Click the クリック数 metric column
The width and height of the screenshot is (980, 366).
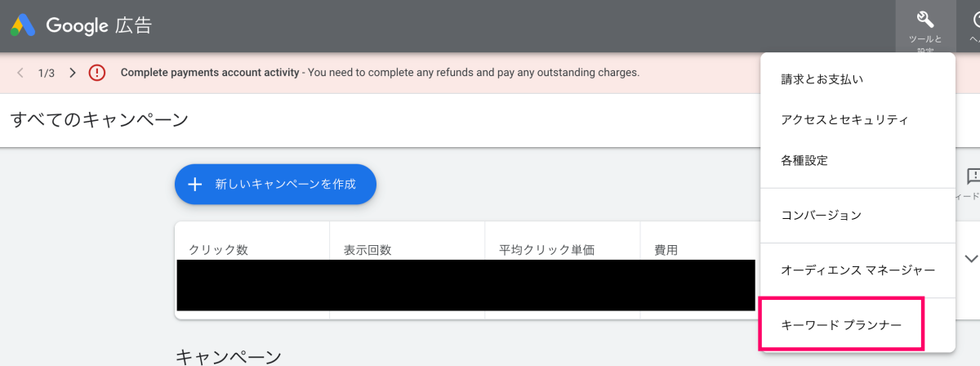coord(218,250)
